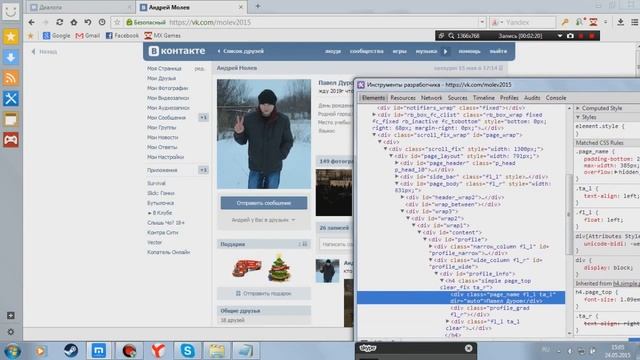Open the RSS feed reader sidebar icon
The height and width of the screenshot is (360, 640).
coord(11,78)
